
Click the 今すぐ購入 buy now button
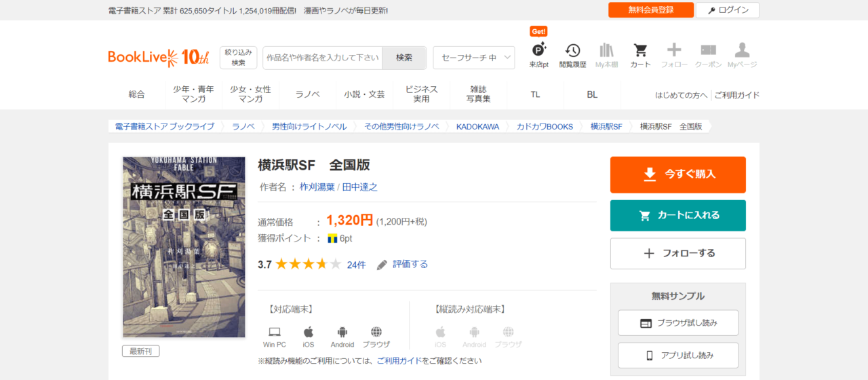(x=677, y=174)
